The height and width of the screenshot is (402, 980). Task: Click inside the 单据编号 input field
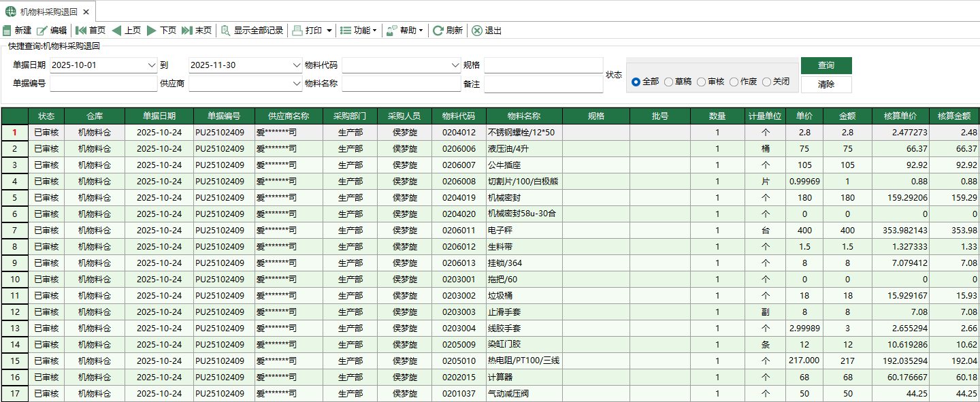pyautogui.click(x=102, y=83)
